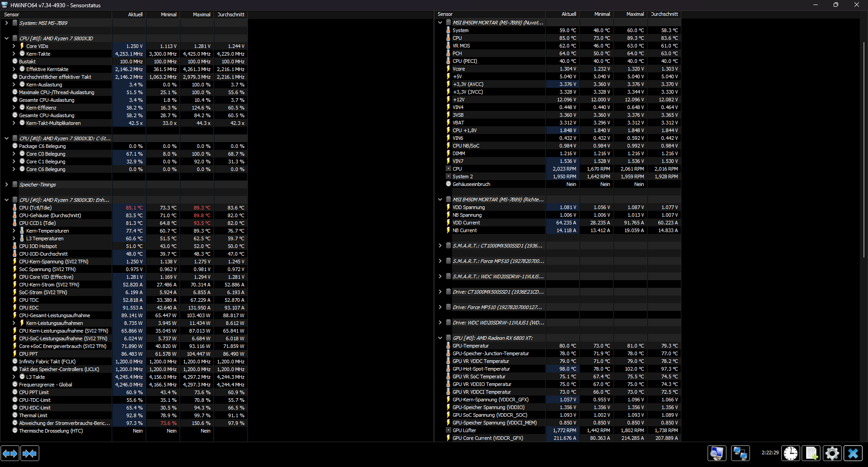This screenshot has height=467, width=868.
Task: Select the CPU (Tctl/Tdie) sensor row
Action: pyautogui.click(x=124, y=208)
